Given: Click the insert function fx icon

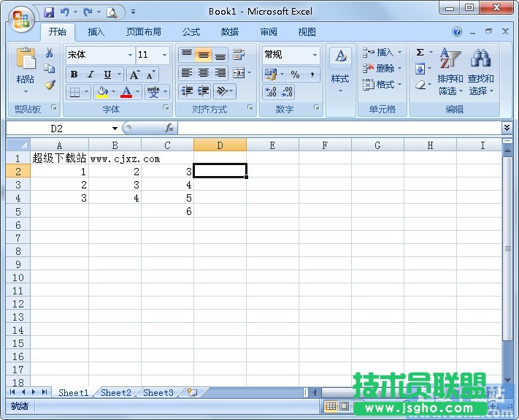Looking at the screenshot, I should click(x=169, y=128).
